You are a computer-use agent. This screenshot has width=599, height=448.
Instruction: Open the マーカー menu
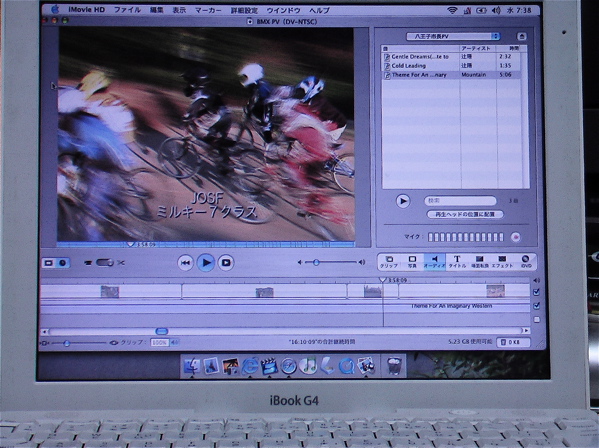208,10
